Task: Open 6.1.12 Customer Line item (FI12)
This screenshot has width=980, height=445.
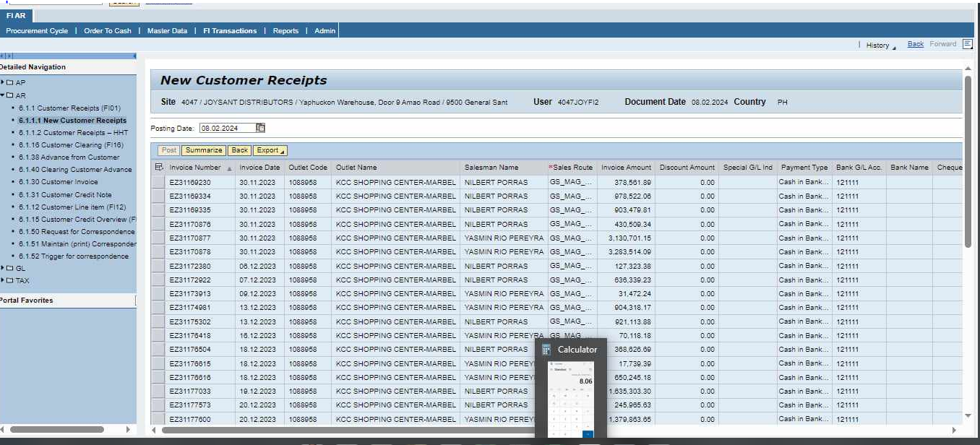Action: point(72,207)
